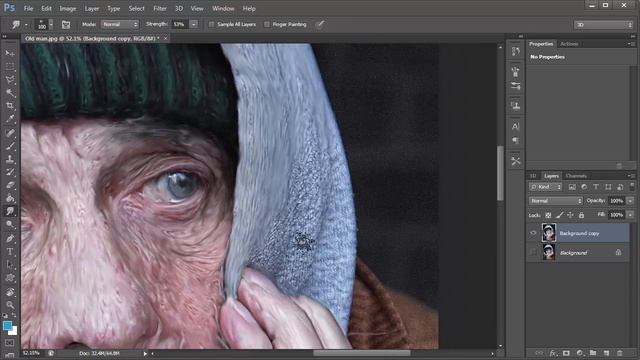Select the Zoom tool
The height and width of the screenshot is (360, 640).
(10, 305)
